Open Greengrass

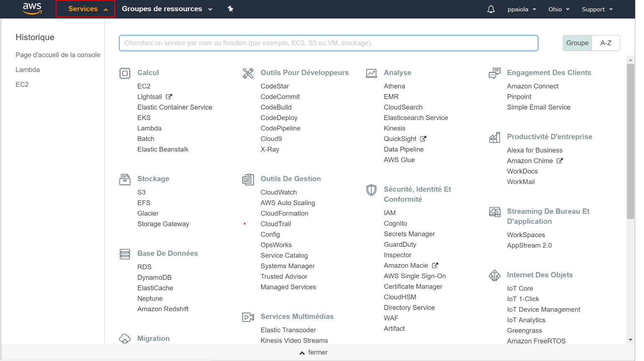coord(524,330)
